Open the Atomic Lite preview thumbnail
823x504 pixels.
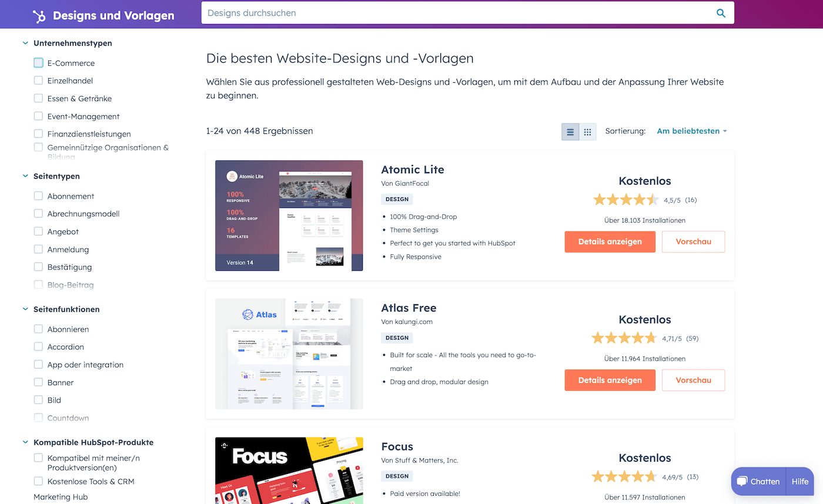coord(289,216)
